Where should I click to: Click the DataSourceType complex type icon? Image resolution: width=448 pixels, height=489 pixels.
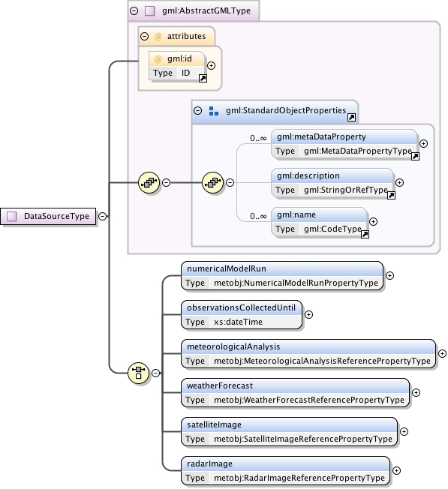point(12,216)
